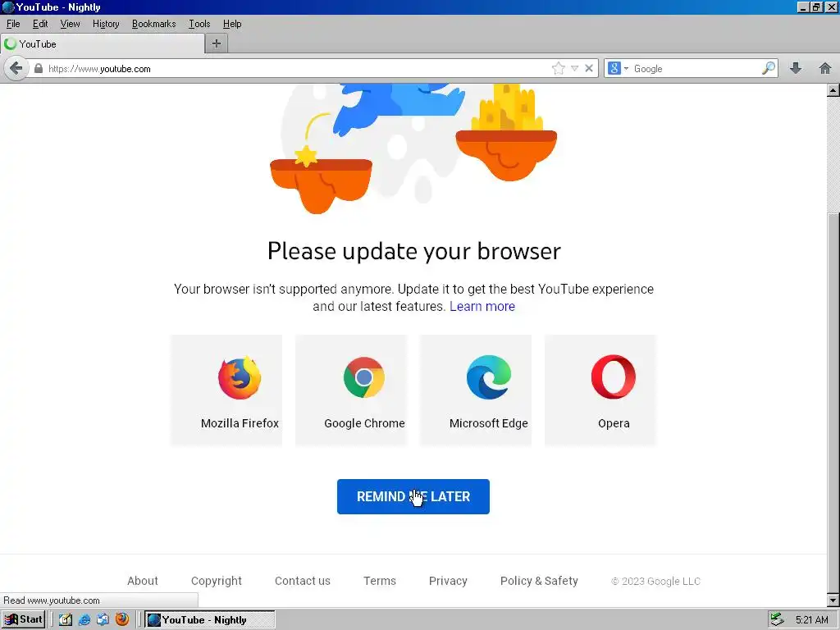Choose the Mozilla Firefox icon card
Screen dimensions: 840x630
pos(226,390)
